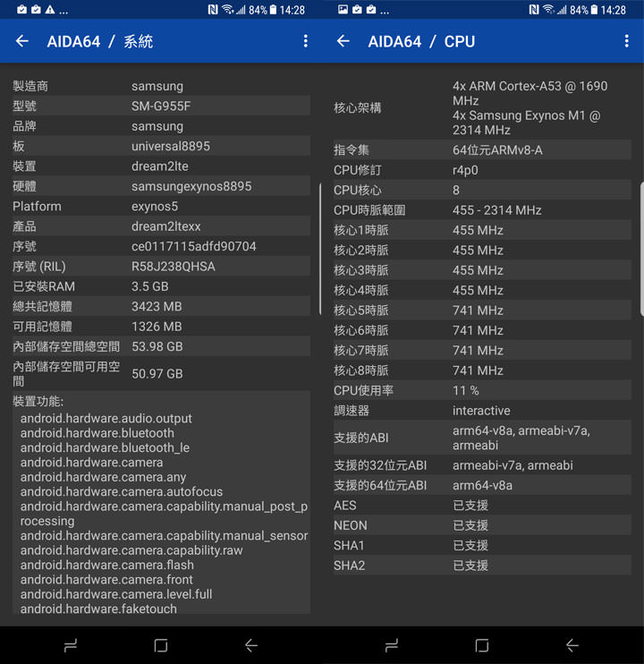Select 64位元ARMv8-A instruction set value
644x664 pixels.
tap(497, 150)
